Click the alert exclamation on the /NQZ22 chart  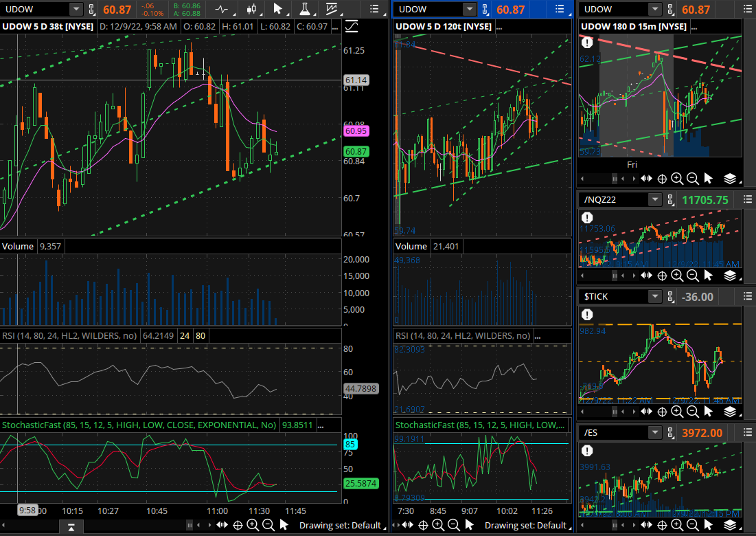coord(587,217)
